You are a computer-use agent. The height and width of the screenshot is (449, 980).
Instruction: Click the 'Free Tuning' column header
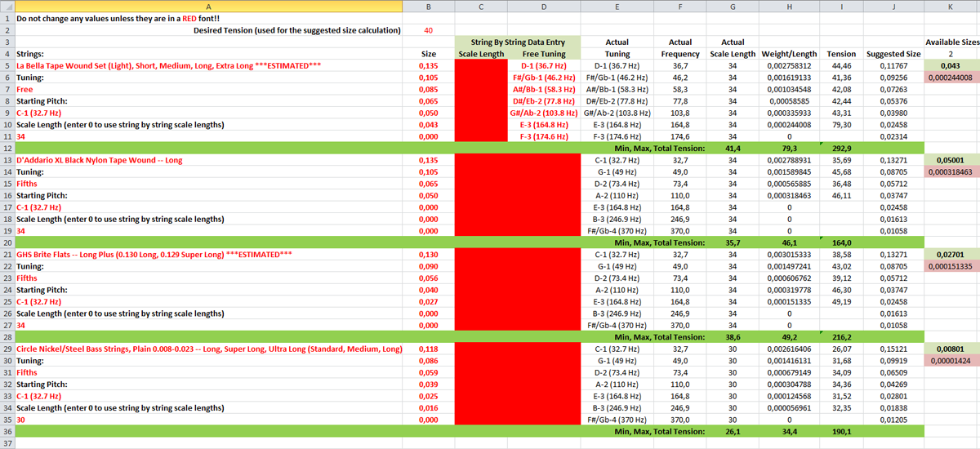[544, 54]
